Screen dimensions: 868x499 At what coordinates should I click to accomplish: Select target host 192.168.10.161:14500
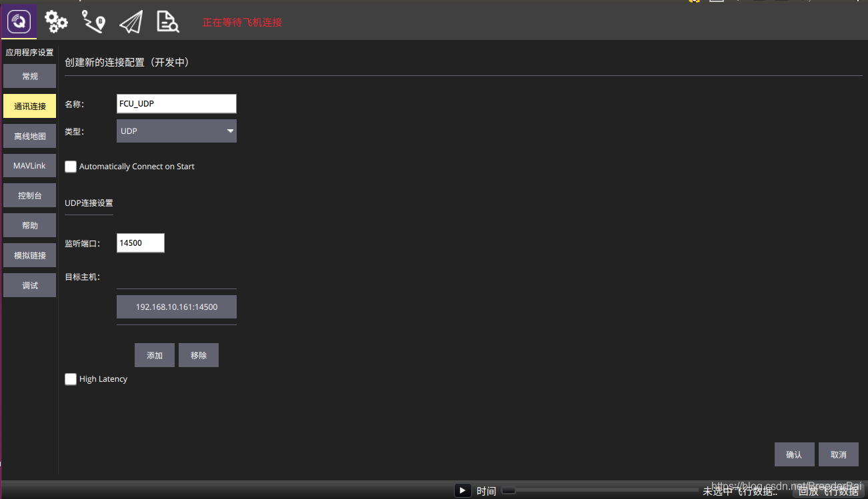[177, 307]
